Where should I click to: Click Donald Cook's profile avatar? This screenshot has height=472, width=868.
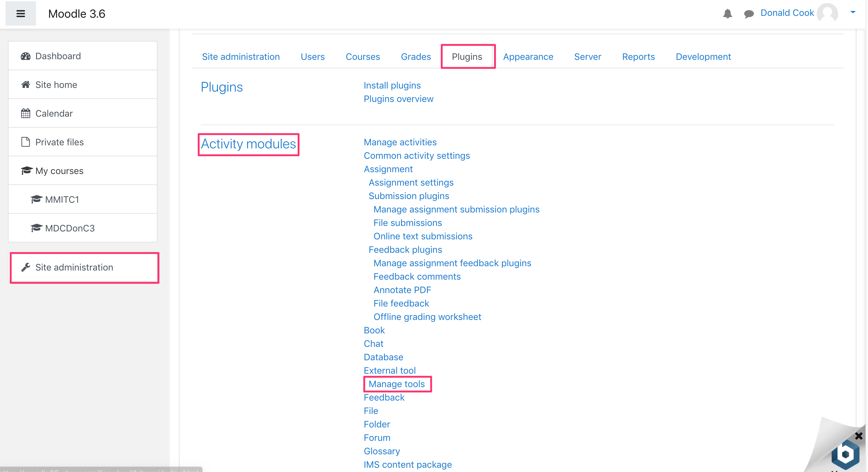828,13
